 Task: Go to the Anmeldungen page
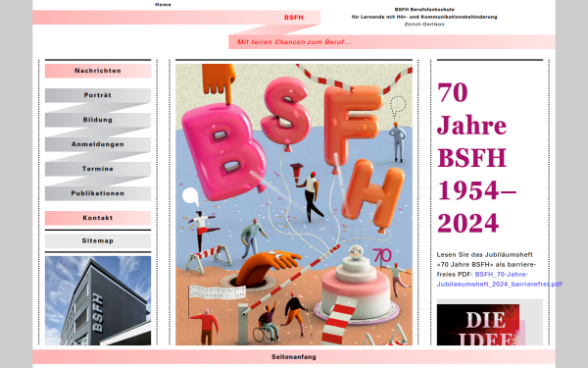click(x=98, y=144)
